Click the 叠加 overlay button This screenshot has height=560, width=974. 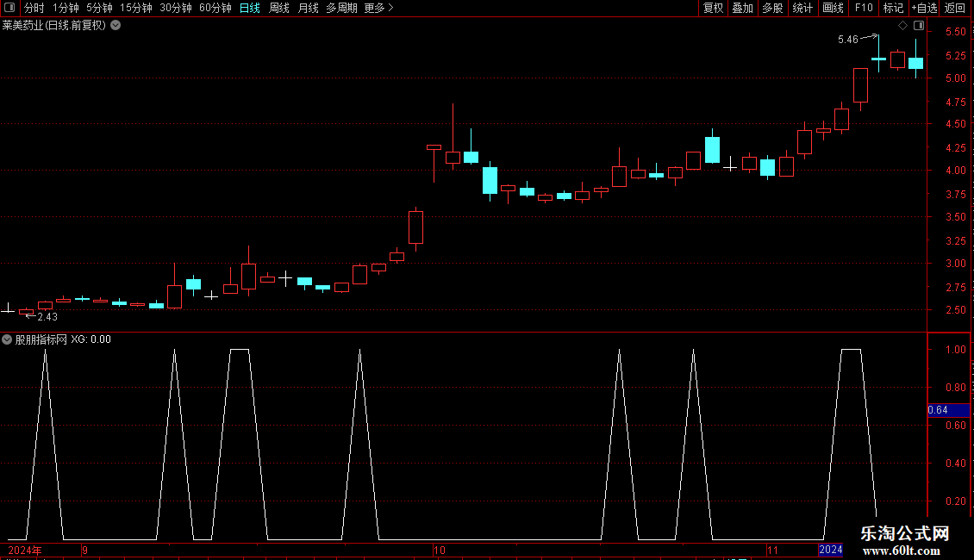(x=742, y=8)
